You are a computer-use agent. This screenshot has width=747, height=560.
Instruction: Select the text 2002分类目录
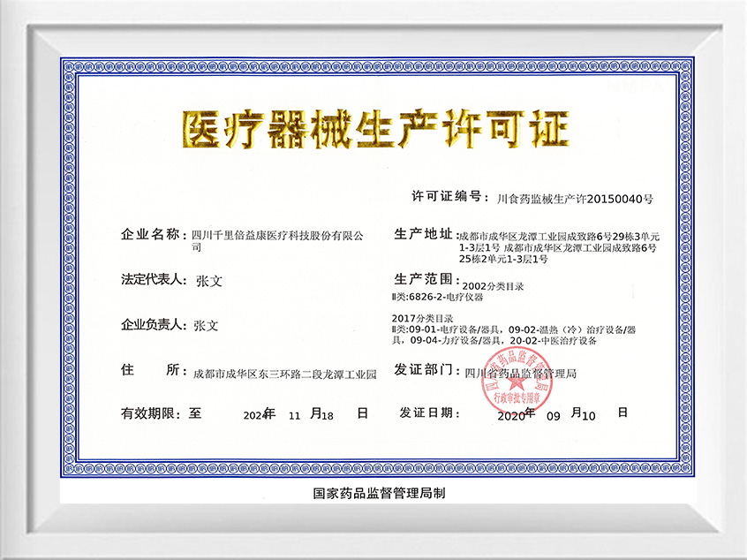point(493,286)
